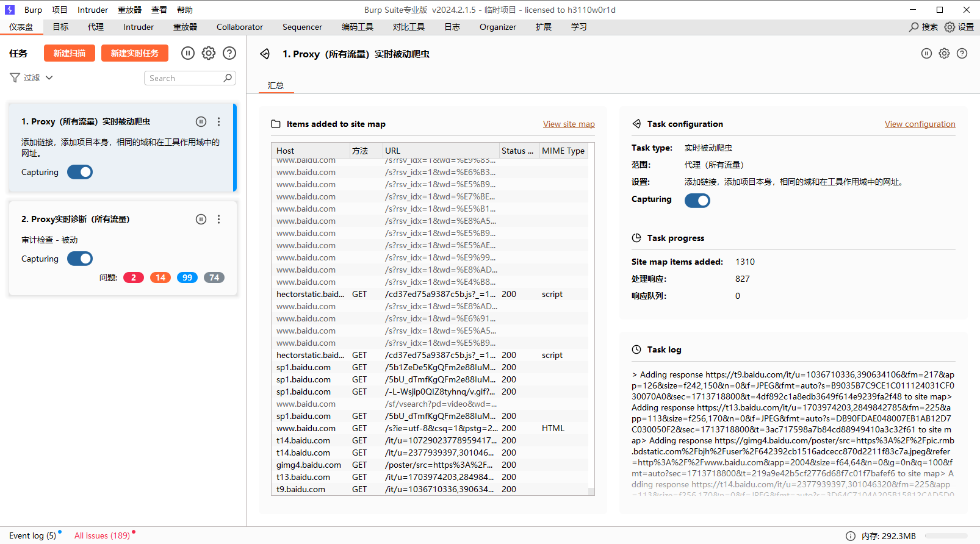980x544 pixels.
Task: Switch to the 对比工具 tab
Action: tap(409, 27)
